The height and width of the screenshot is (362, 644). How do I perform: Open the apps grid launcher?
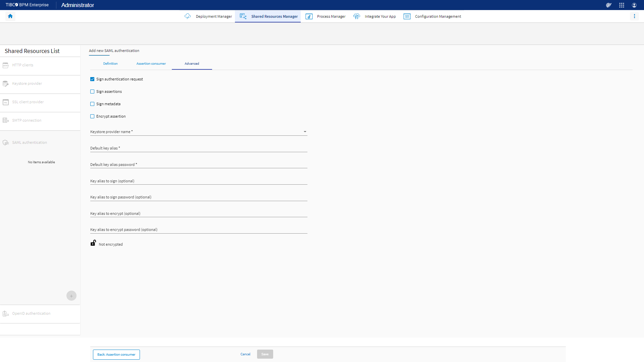click(622, 5)
